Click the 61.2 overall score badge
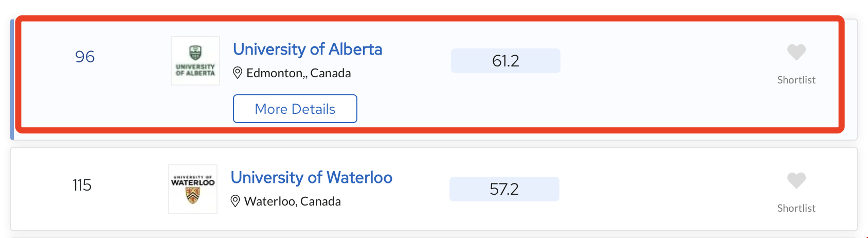This screenshot has height=238, width=868. pos(505,61)
